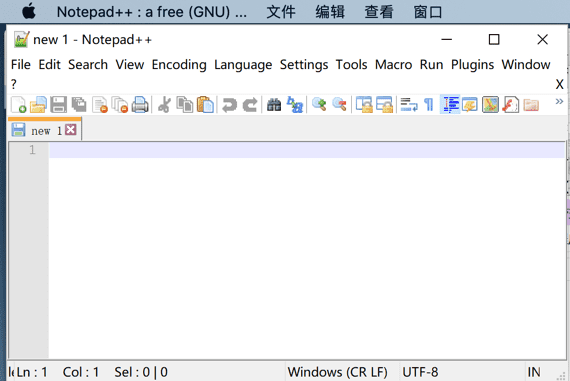Open the Replace toolbar icon
Screen dimensions: 570x381
(x=294, y=105)
